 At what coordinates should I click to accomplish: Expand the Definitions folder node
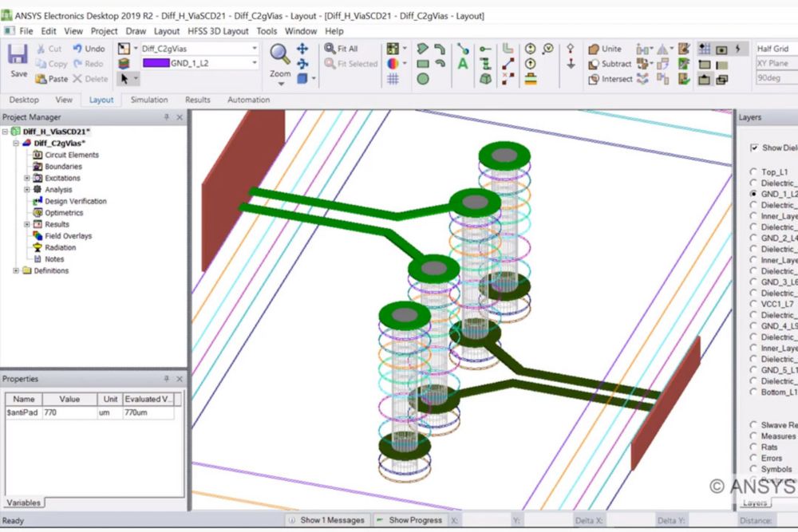16,270
